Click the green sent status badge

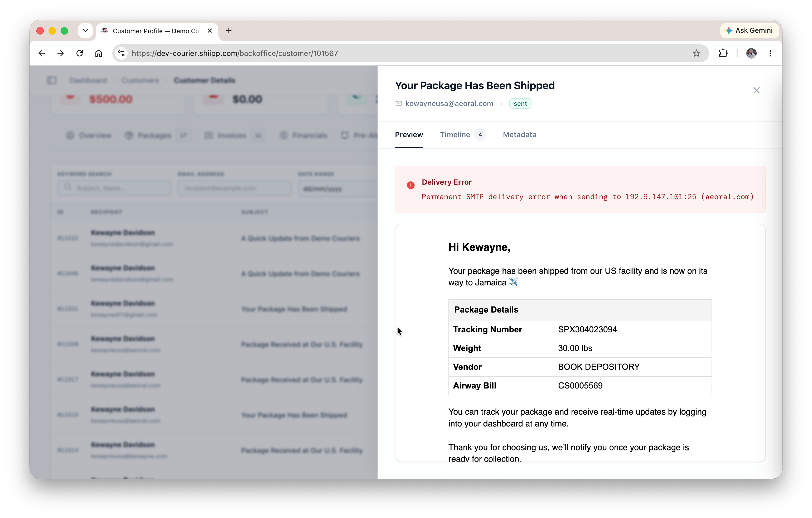pos(520,104)
